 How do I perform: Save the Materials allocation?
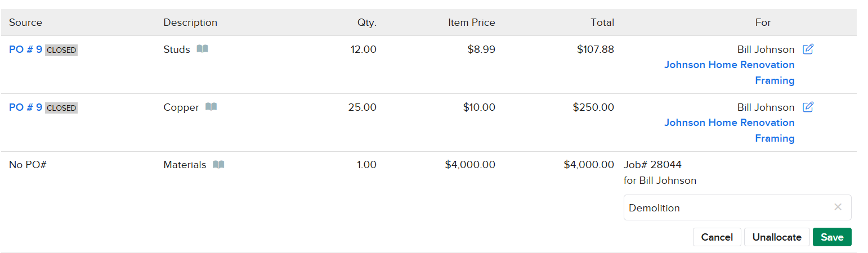(832, 237)
